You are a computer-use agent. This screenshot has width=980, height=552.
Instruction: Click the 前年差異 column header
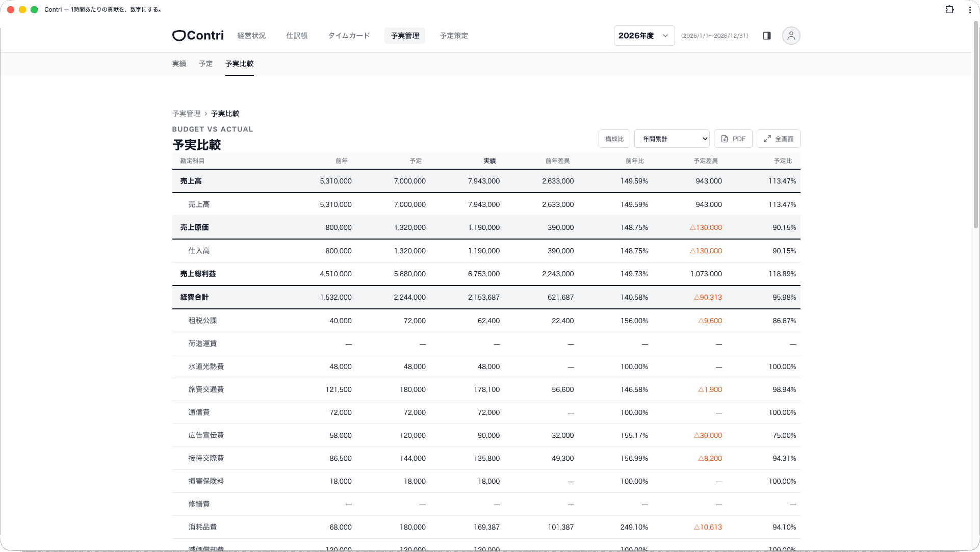[557, 161]
